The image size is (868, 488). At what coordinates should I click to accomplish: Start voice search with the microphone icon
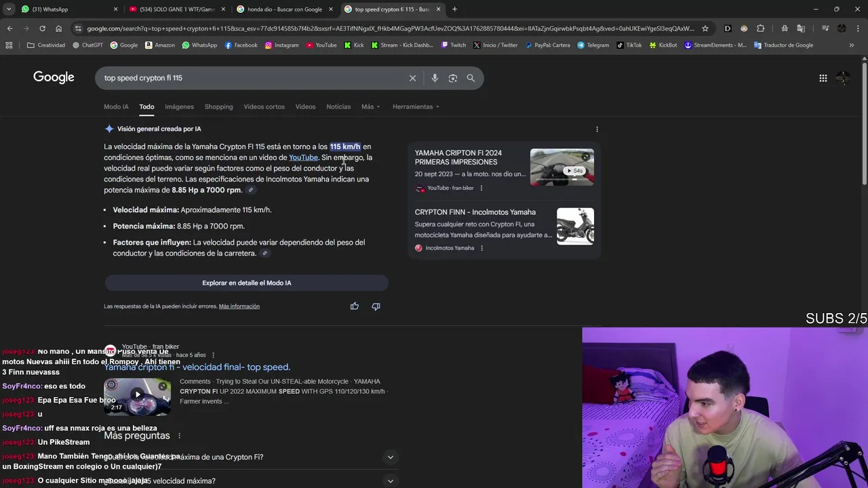435,78
